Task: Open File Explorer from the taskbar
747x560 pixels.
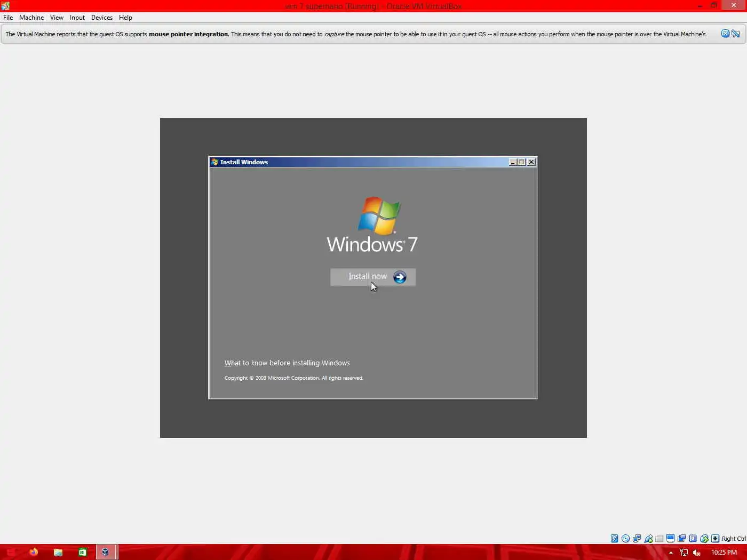Action: [58, 552]
